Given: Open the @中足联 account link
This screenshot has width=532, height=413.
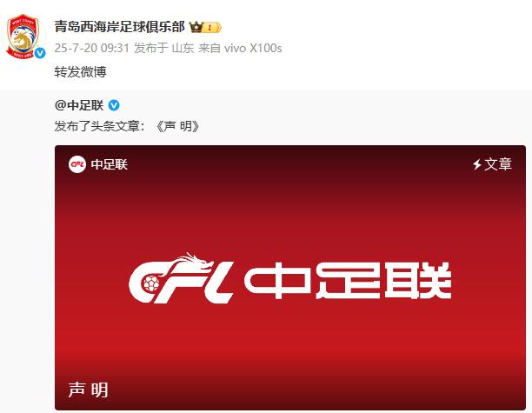Looking at the screenshot, I should coord(79,105).
